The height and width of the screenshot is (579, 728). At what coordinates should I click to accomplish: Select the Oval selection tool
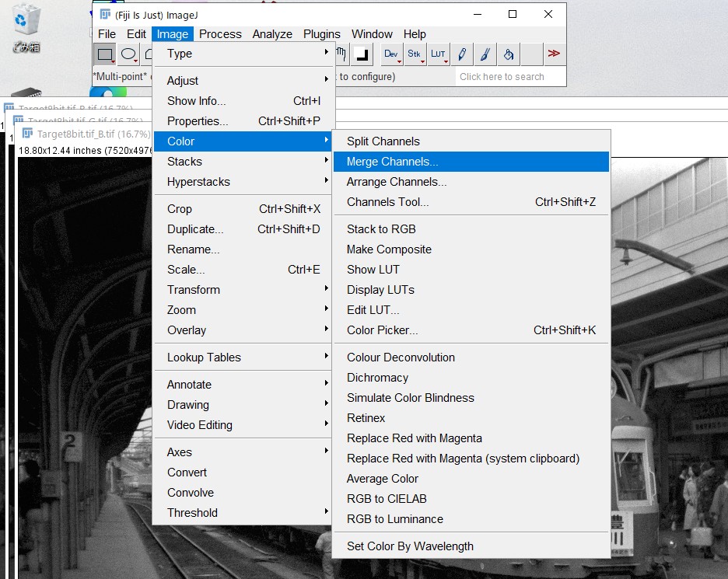tap(128, 54)
